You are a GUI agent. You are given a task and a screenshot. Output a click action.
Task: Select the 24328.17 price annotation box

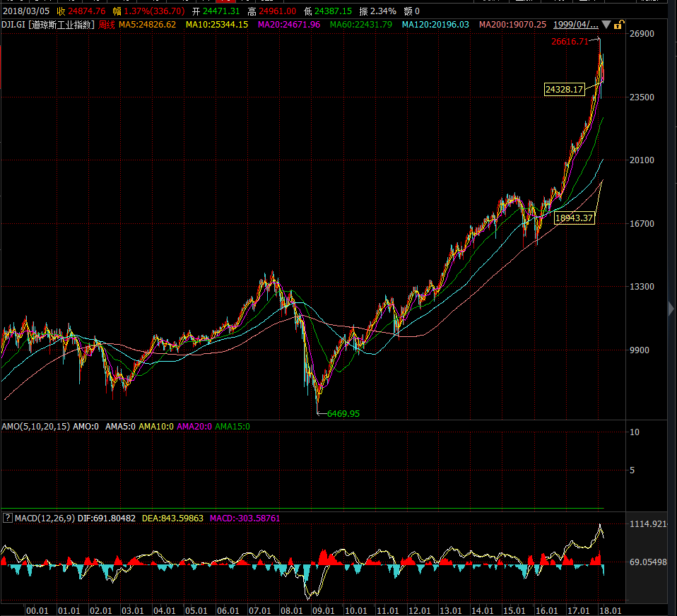pyautogui.click(x=565, y=89)
